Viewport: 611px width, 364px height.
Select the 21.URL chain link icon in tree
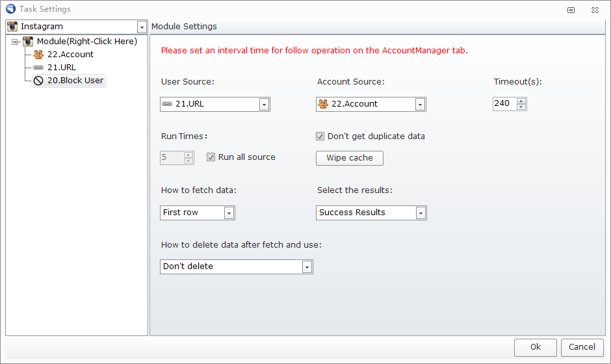pyautogui.click(x=38, y=68)
